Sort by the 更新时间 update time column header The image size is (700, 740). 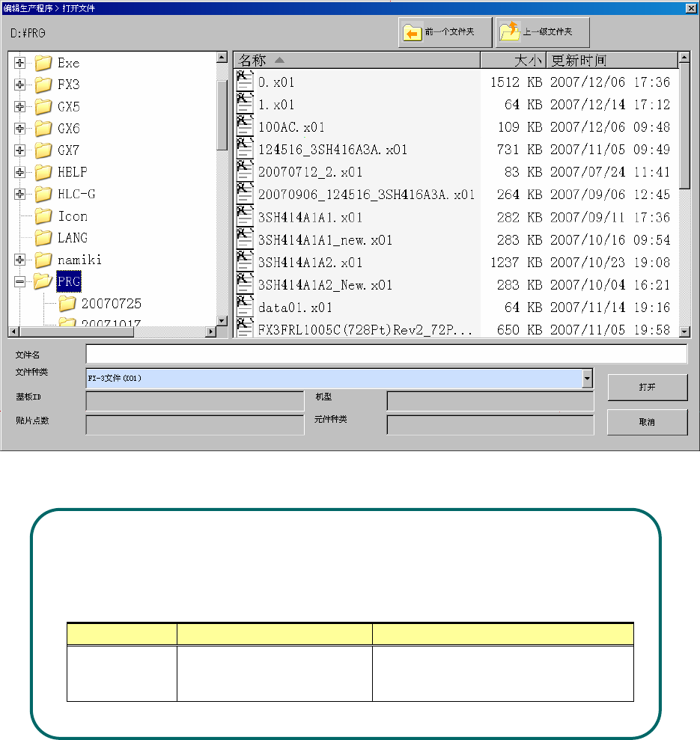[612, 61]
